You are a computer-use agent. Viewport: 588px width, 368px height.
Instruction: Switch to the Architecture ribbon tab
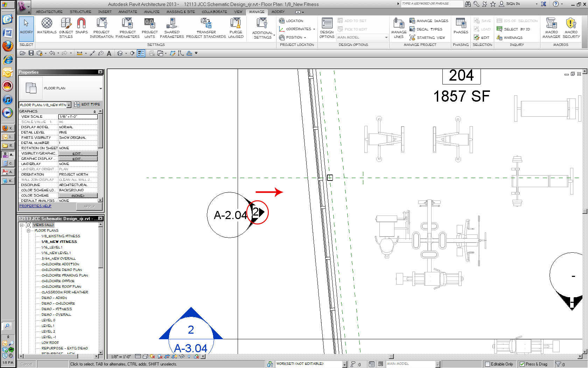click(49, 12)
